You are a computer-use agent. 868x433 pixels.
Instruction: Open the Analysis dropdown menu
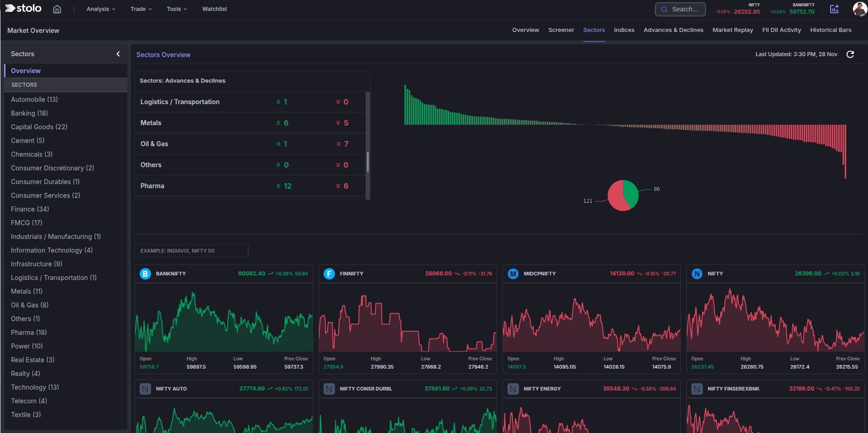pyautogui.click(x=100, y=9)
